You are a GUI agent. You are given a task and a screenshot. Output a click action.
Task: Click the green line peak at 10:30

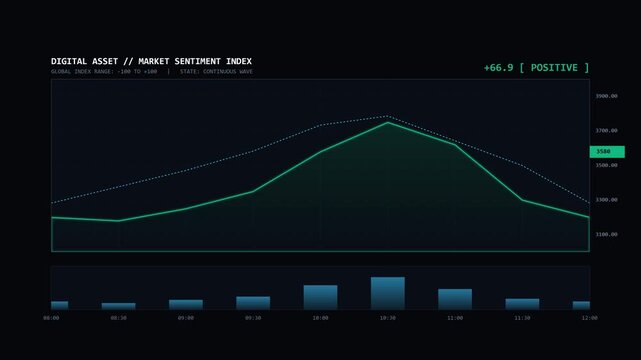(x=388, y=122)
